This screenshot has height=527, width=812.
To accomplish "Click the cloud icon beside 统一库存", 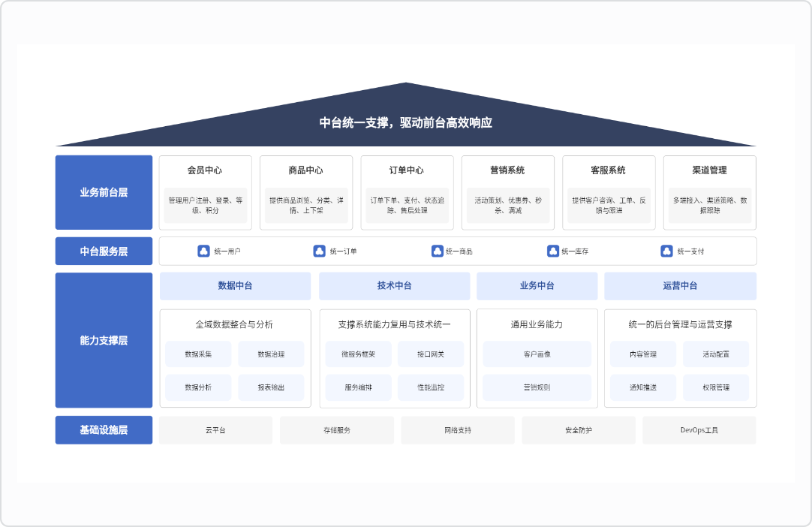I will (553, 251).
